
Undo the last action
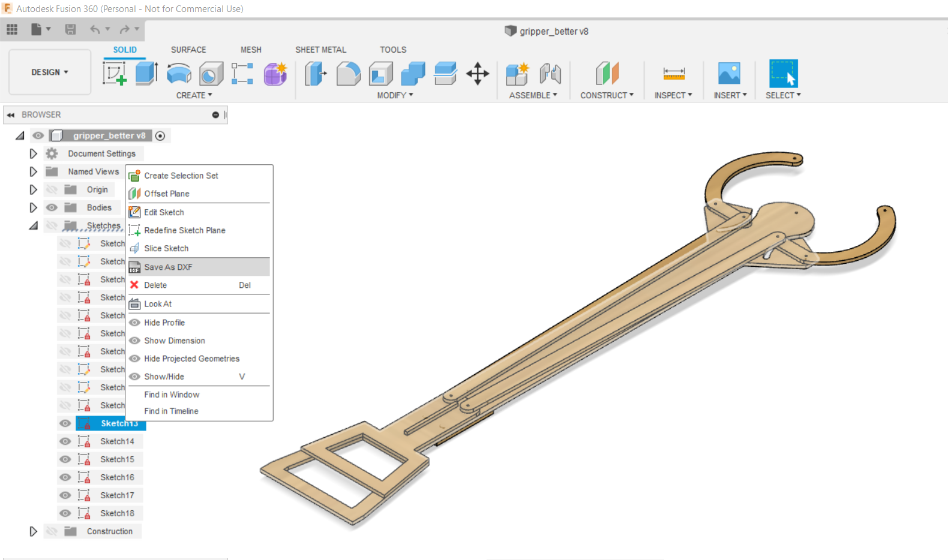95,29
